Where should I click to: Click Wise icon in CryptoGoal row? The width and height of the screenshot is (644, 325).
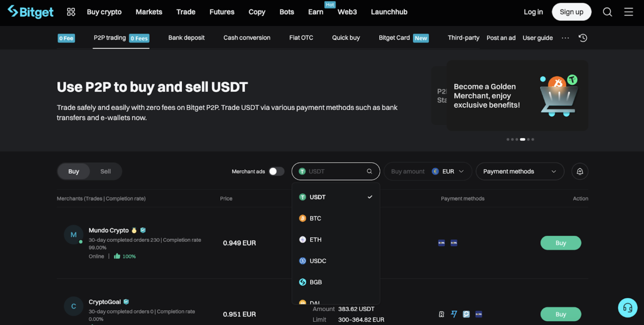[x=454, y=314]
